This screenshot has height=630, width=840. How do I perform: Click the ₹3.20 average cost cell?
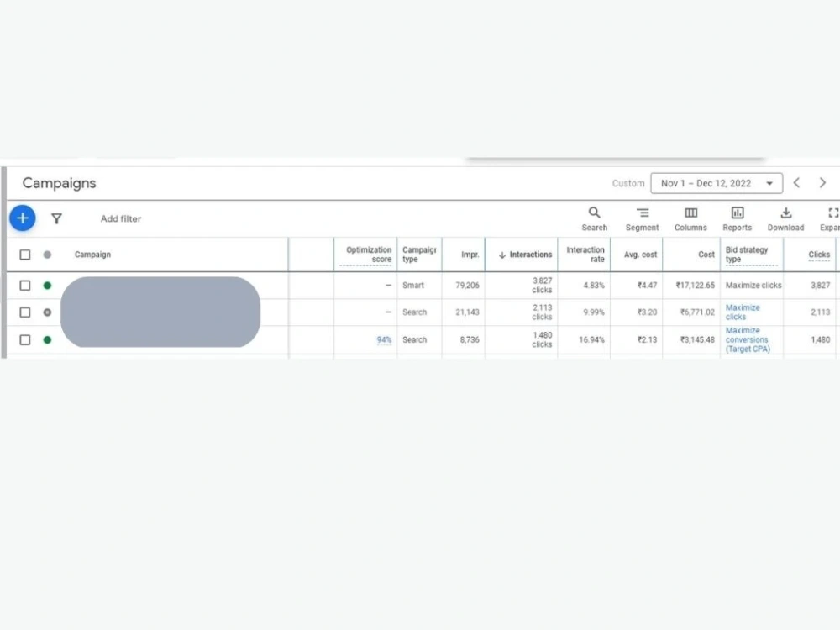(647, 312)
